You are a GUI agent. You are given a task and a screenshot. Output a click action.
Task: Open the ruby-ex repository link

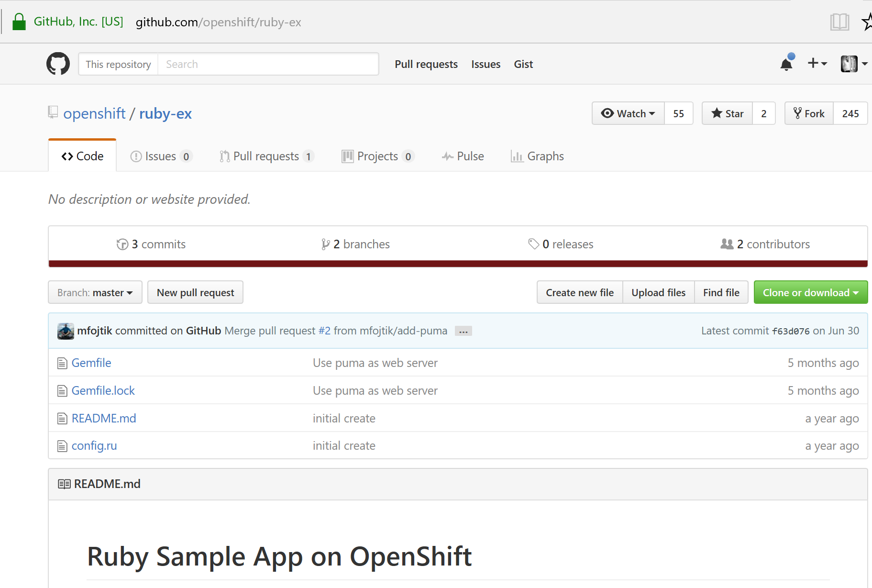[166, 113]
